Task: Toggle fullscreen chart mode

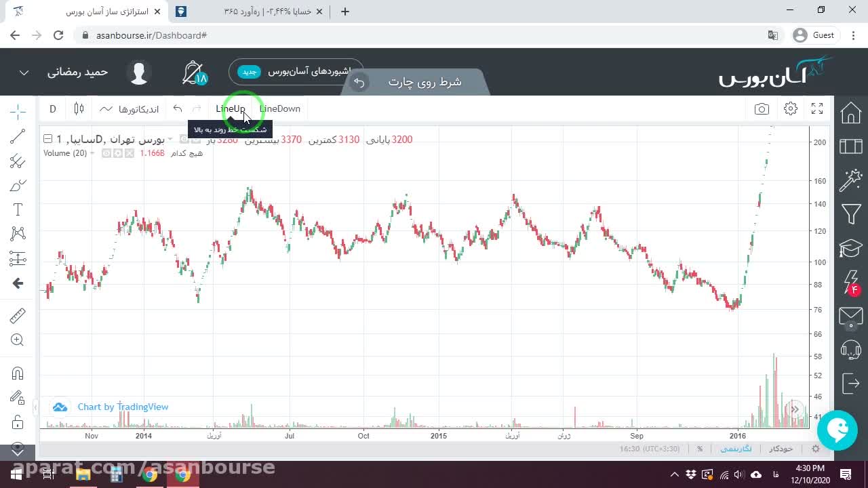Action: pos(817,108)
